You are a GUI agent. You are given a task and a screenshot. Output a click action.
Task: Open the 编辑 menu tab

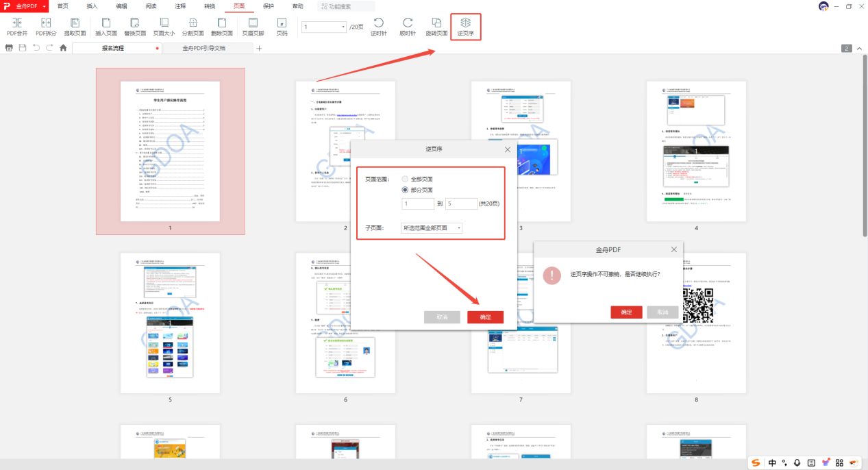click(x=121, y=5)
